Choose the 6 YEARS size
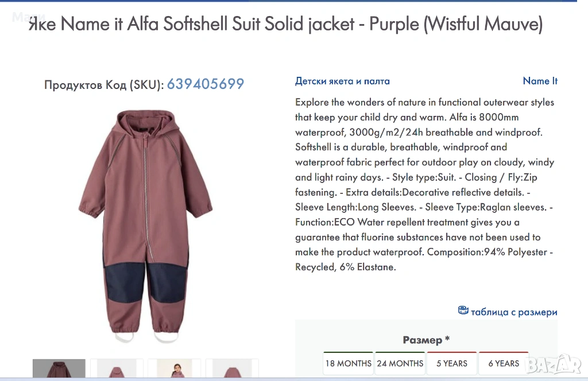This screenshot has width=588, height=381. [504, 363]
